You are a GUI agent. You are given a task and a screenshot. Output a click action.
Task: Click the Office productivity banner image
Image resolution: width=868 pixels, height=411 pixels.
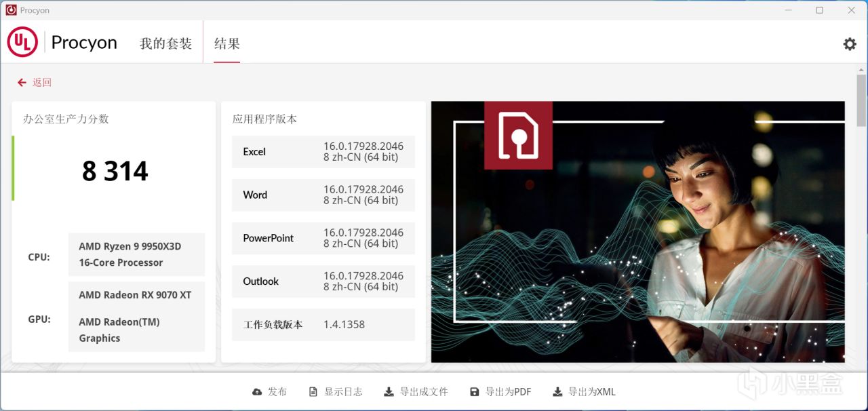638,232
